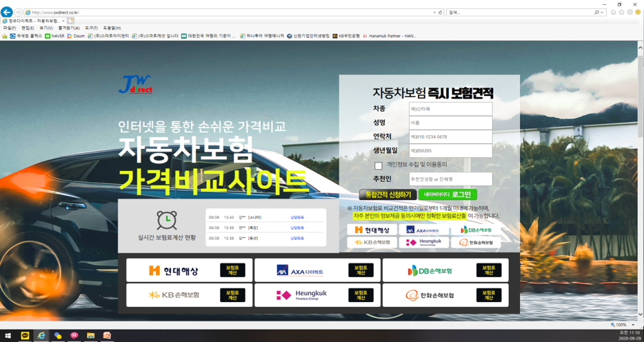Click the vertical page scrollbar
644x342 pixels.
click(640, 181)
